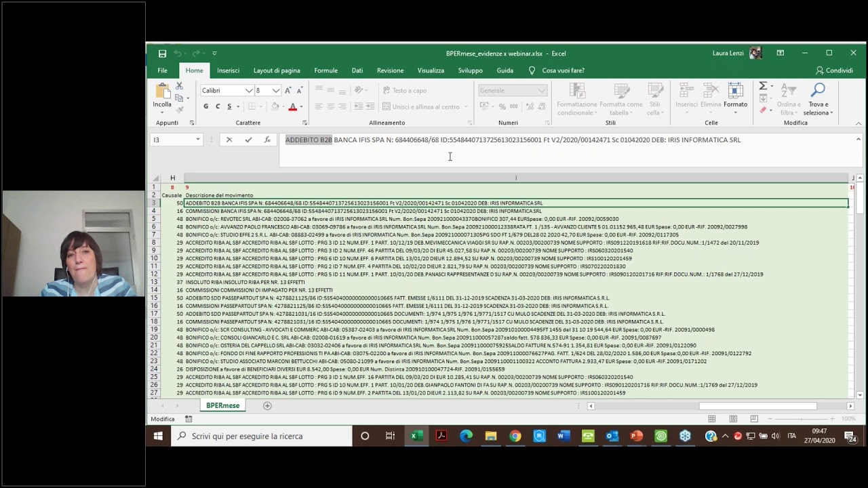Viewport: 868px width, 488px height.
Task: Open the File menu
Action: pos(163,70)
